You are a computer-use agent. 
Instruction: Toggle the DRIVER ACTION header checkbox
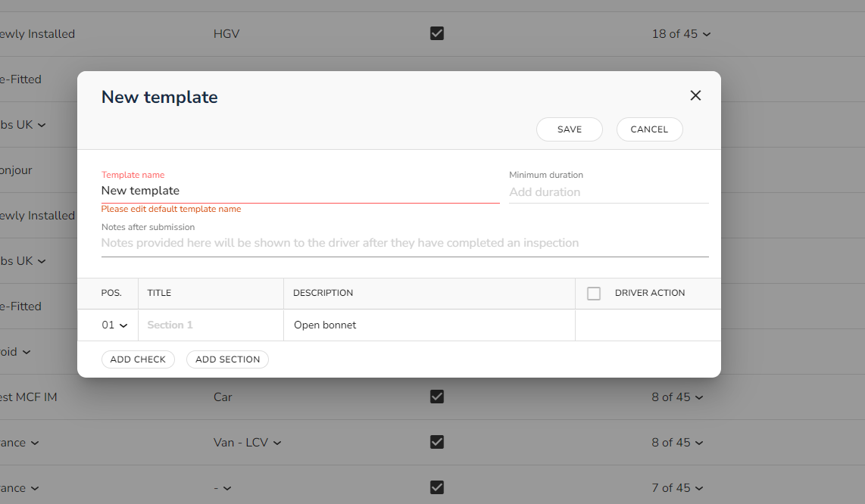(594, 294)
